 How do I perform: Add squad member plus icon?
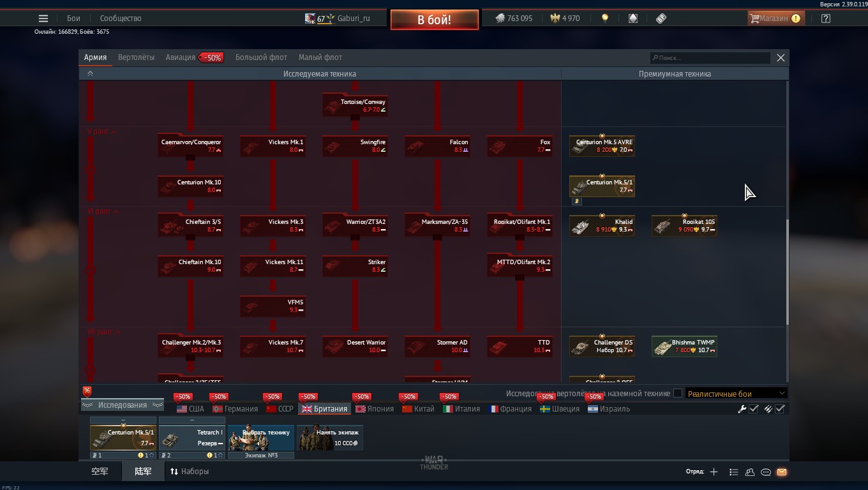pos(714,472)
